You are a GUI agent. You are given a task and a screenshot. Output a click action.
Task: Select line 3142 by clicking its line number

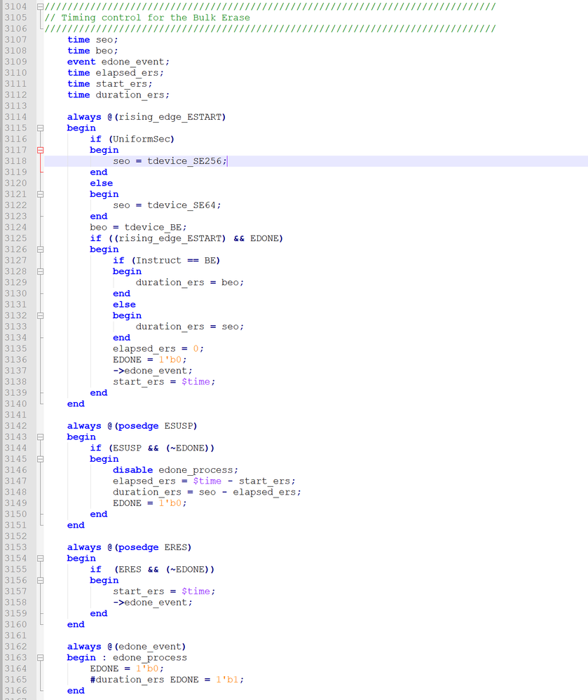point(17,425)
